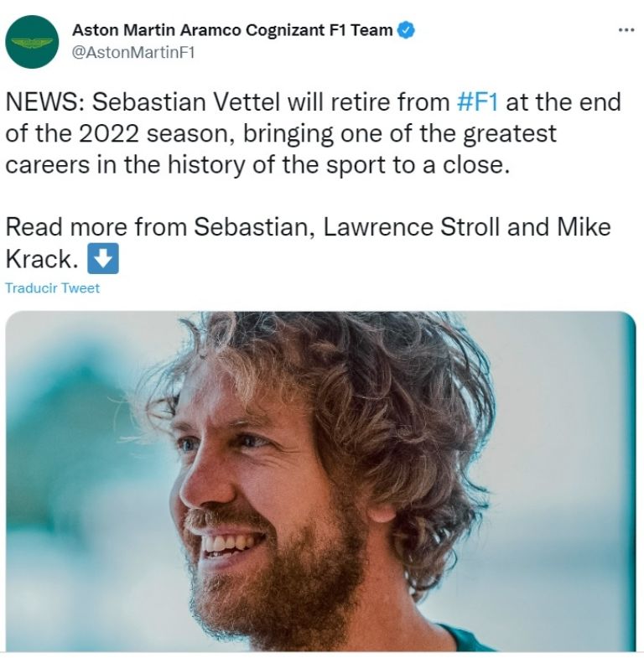Open the #F1 hashtag link
The height and width of the screenshot is (658, 644).
coord(479,103)
